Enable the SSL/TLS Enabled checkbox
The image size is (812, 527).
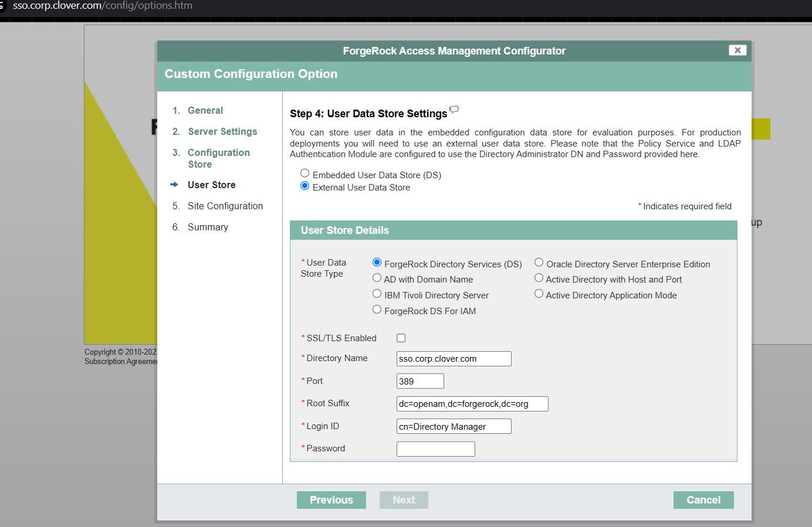tap(401, 338)
